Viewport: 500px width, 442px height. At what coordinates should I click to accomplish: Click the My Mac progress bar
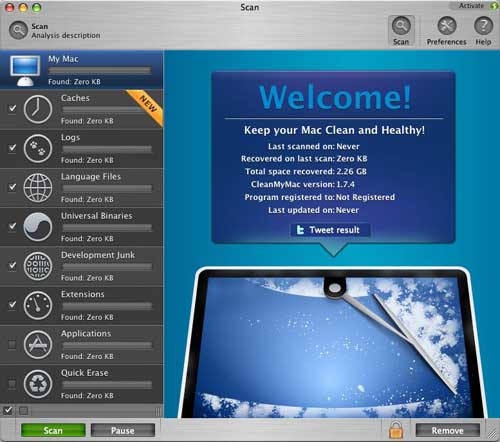tap(99, 70)
